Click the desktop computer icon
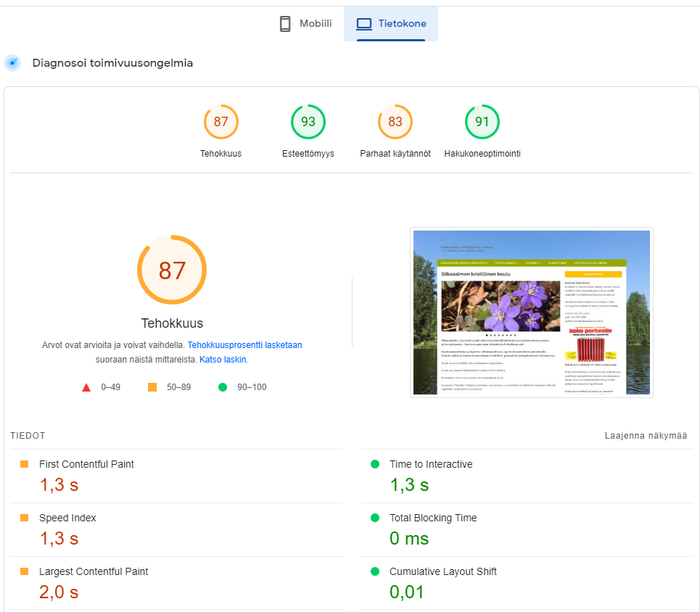The height and width of the screenshot is (612, 700). 364,24
